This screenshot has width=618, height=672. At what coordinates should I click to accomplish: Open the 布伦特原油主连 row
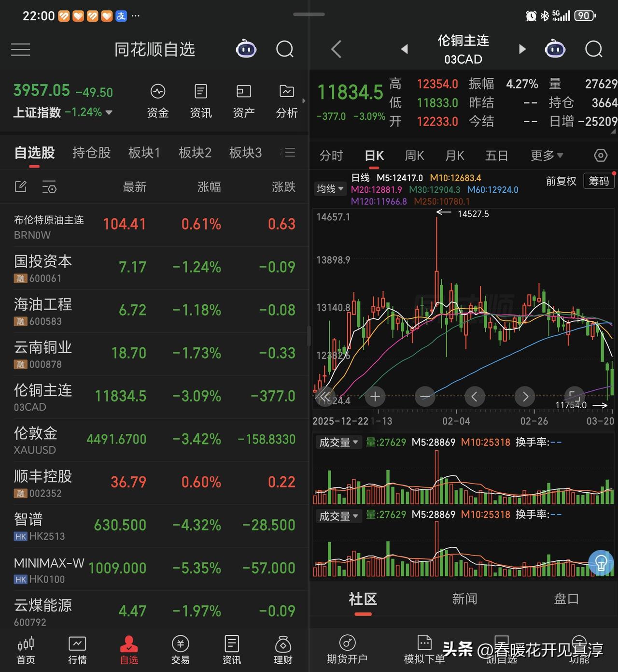[x=154, y=226]
